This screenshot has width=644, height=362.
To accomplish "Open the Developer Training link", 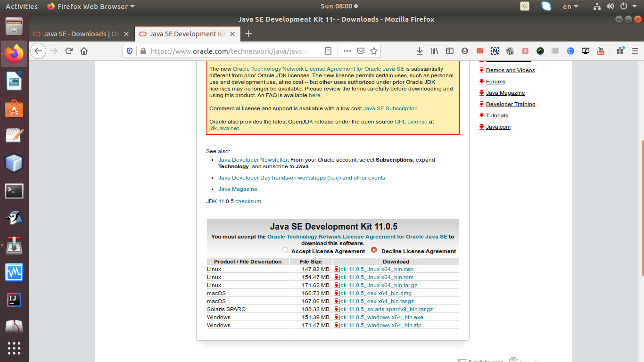I will 511,104.
